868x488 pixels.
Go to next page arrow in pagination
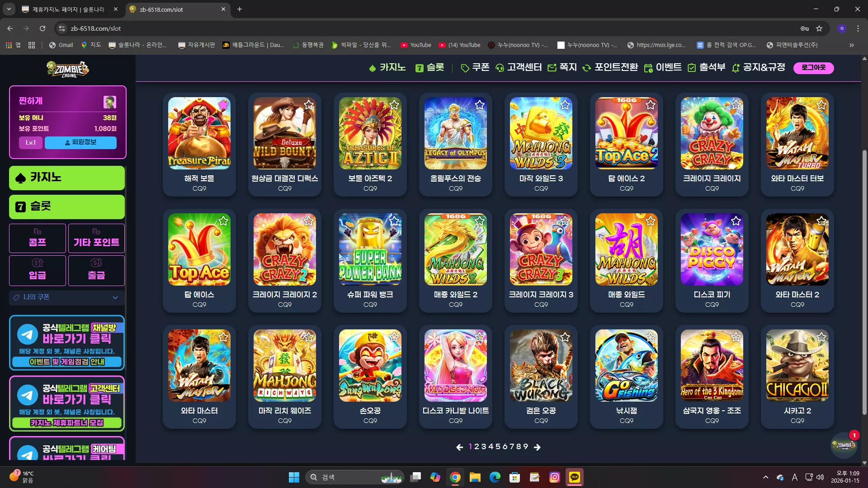click(x=537, y=447)
